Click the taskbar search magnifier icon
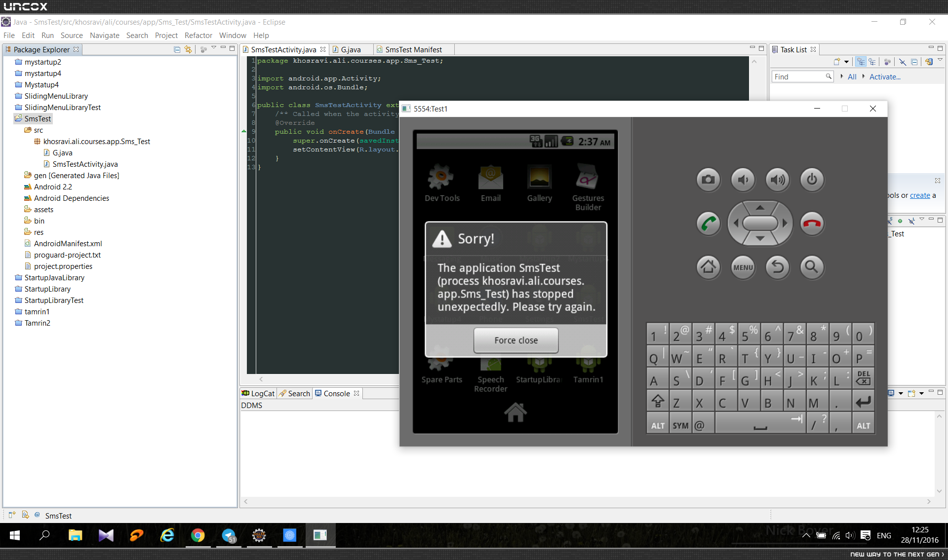Screen dimensions: 948x560 pos(44,535)
